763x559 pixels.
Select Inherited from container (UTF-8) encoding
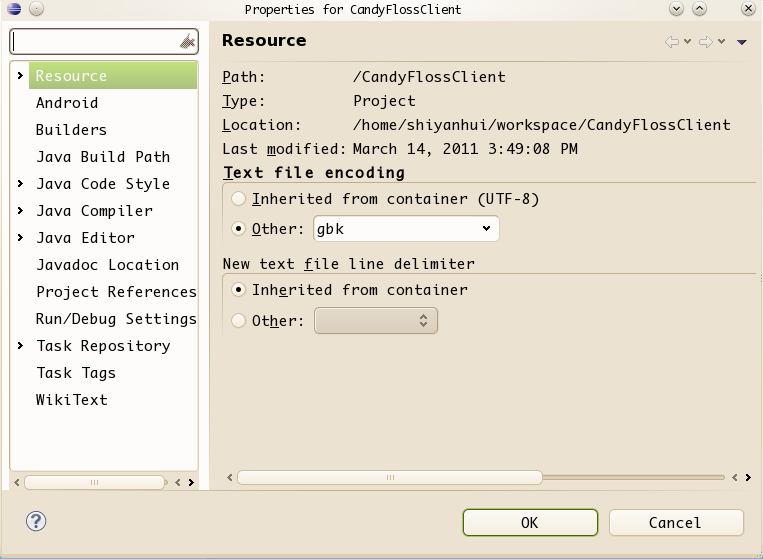pos(239,199)
